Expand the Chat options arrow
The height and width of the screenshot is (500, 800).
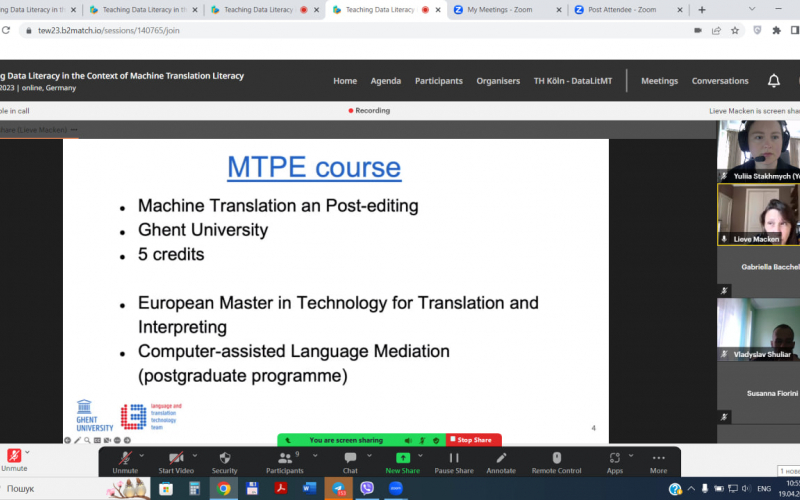369,456
